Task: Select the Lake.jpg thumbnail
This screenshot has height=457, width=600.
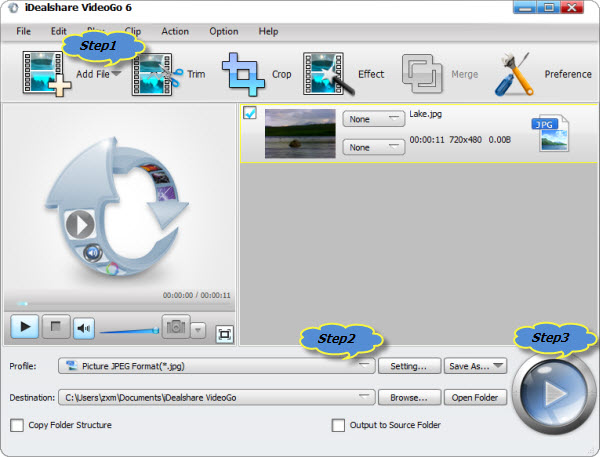Action: [x=300, y=133]
